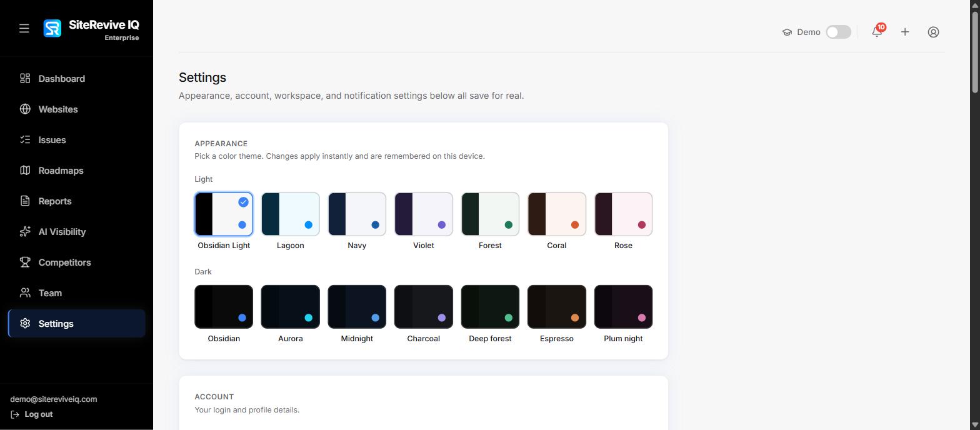Click the SiteRevive IQ brand name
Viewport: 980px width, 430px height.
104,25
